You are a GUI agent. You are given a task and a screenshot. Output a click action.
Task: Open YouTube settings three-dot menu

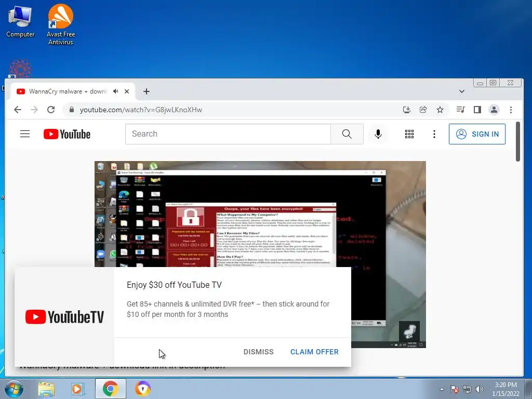(x=434, y=134)
